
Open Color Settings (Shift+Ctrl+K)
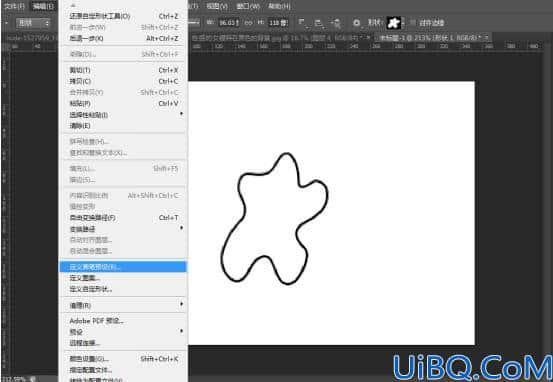click(123, 359)
